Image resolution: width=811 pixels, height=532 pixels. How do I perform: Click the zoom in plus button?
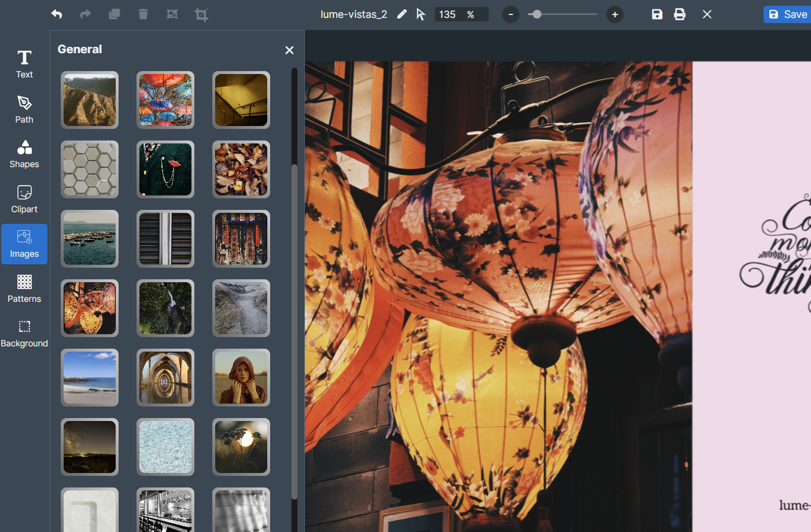tap(615, 14)
